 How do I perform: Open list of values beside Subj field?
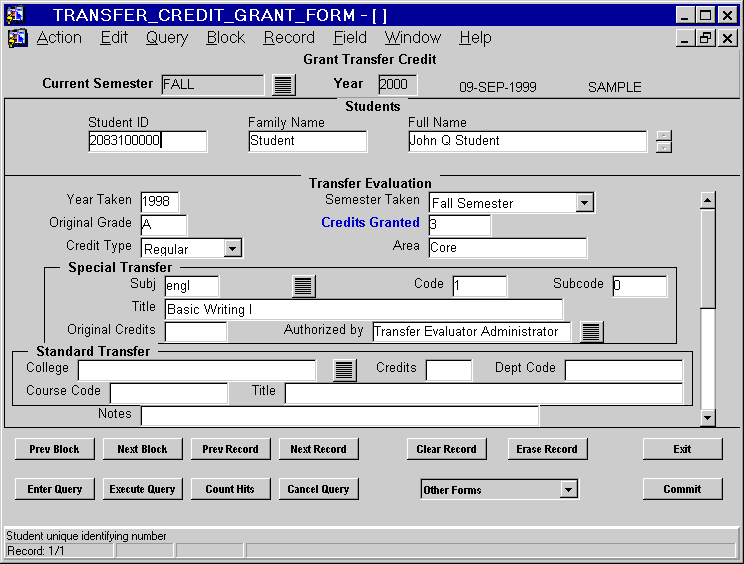tap(303, 286)
